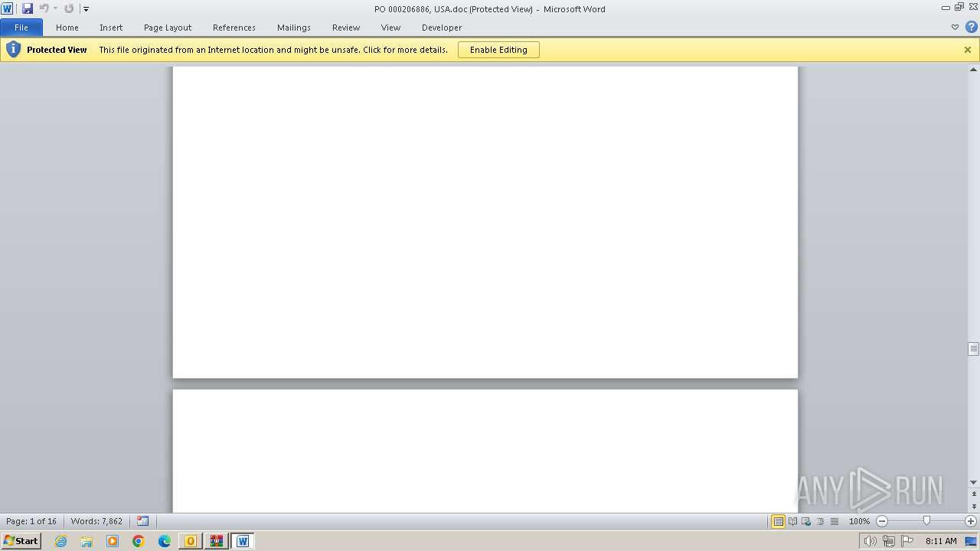Switch to the Mailings tab

click(x=294, y=28)
